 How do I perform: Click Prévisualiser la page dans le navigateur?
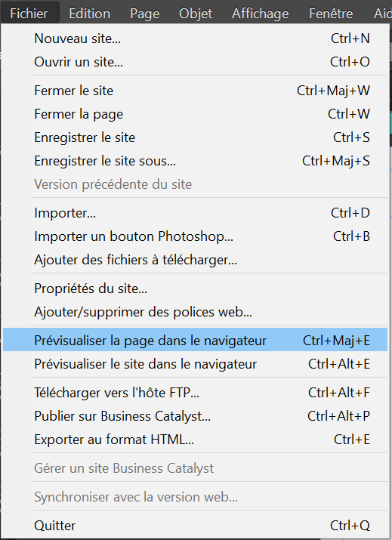click(x=196, y=341)
